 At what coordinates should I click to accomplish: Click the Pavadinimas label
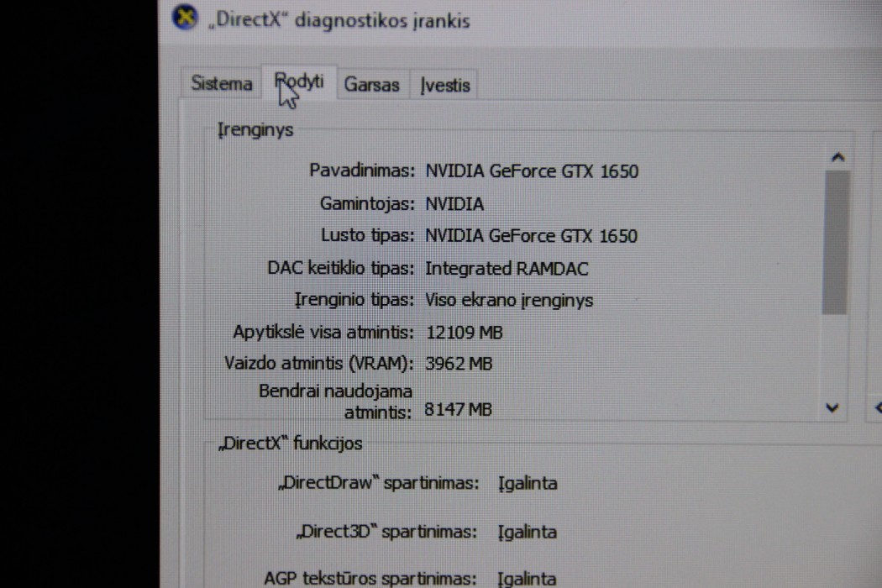(x=362, y=170)
